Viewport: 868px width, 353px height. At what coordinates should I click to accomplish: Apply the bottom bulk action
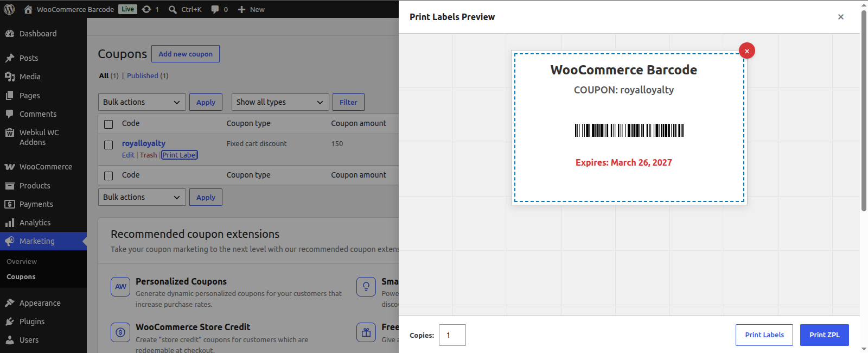206,197
